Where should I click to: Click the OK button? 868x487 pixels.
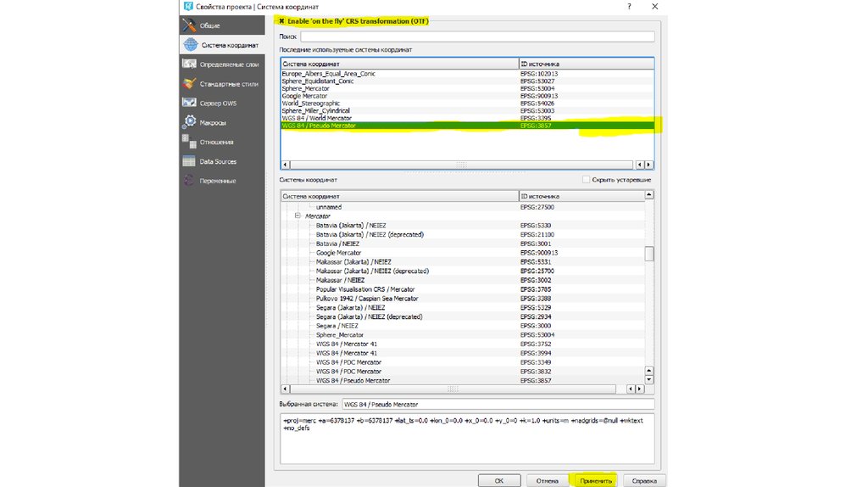[x=499, y=480]
